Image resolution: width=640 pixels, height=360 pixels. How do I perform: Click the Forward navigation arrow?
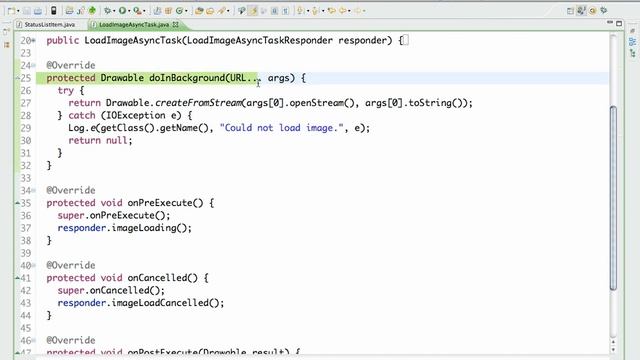click(x=358, y=11)
